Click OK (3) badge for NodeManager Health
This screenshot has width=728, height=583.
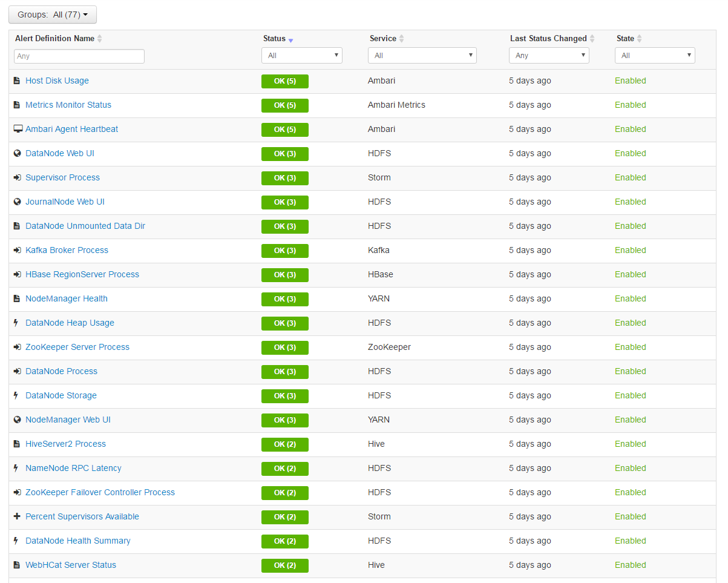(284, 299)
